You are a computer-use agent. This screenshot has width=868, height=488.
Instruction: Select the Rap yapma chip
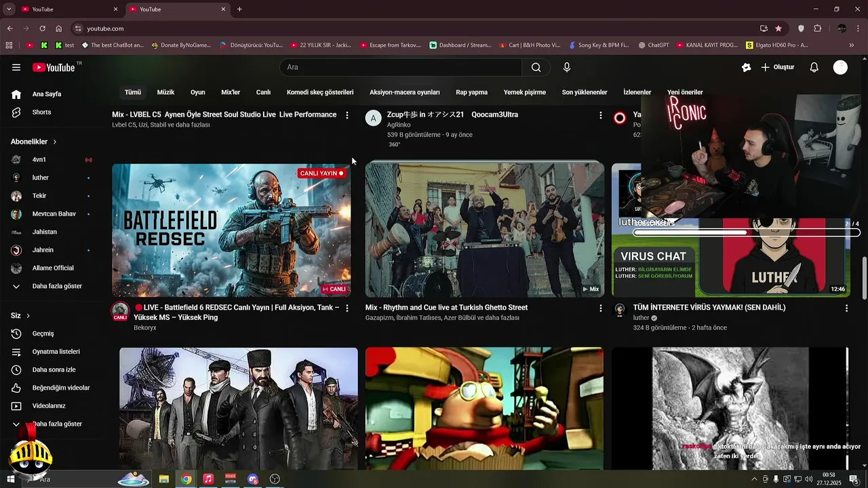click(471, 92)
